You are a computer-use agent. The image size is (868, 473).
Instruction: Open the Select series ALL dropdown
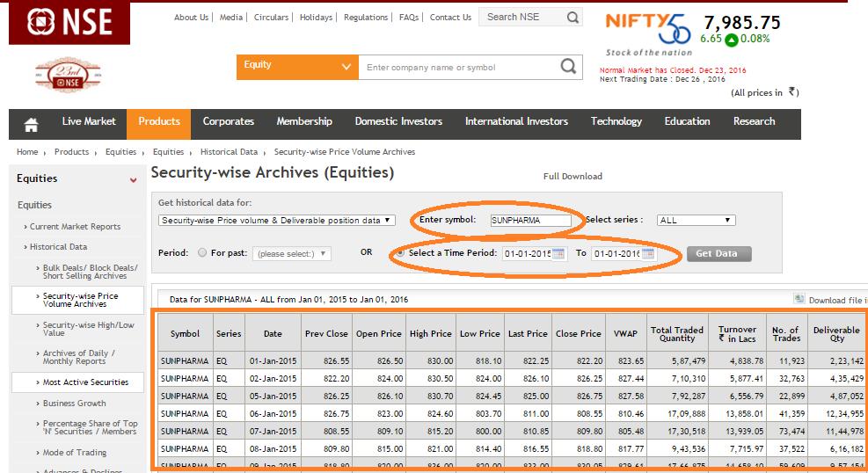(696, 220)
